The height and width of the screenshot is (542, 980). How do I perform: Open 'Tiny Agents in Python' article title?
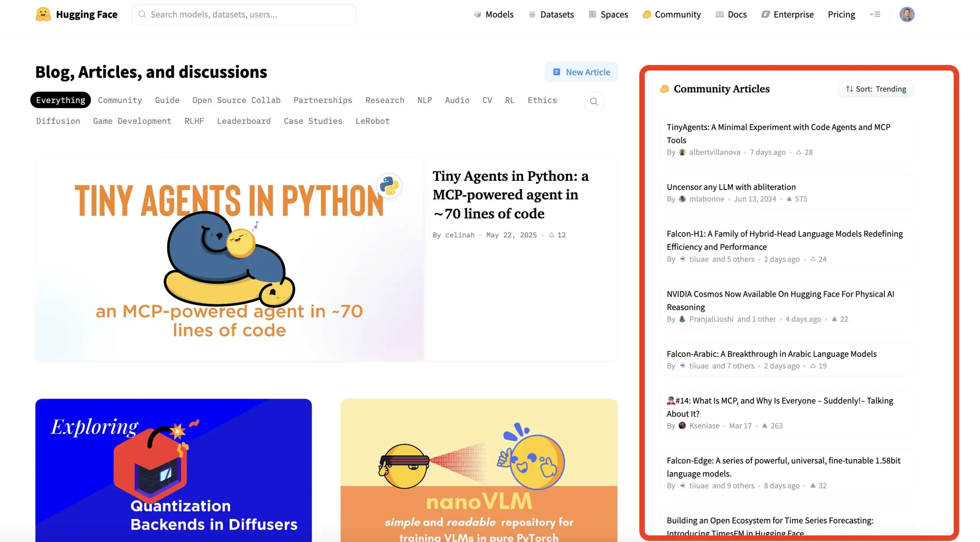(511, 195)
